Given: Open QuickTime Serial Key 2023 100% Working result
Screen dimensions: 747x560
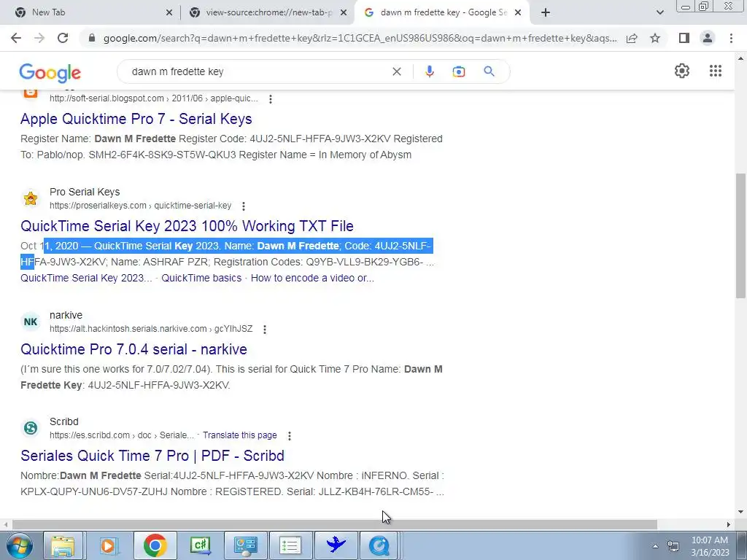Looking at the screenshot, I should (187, 226).
